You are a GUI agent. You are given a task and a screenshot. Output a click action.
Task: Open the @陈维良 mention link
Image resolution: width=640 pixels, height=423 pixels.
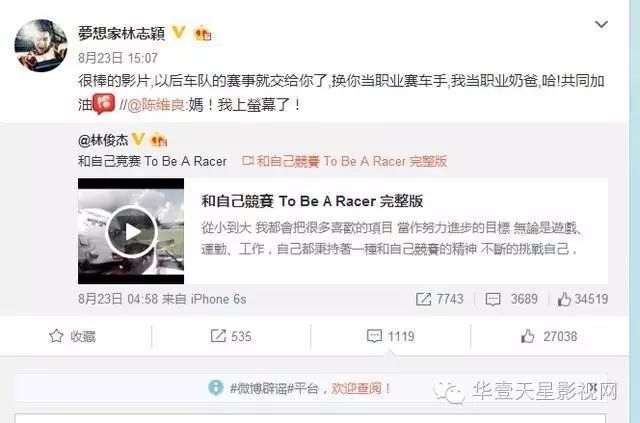tap(157, 105)
